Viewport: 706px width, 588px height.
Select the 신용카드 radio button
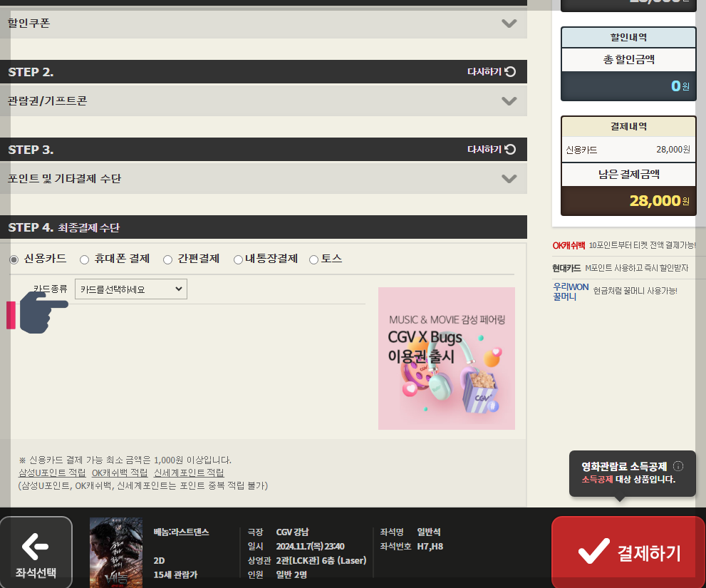[x=14, y=259]
